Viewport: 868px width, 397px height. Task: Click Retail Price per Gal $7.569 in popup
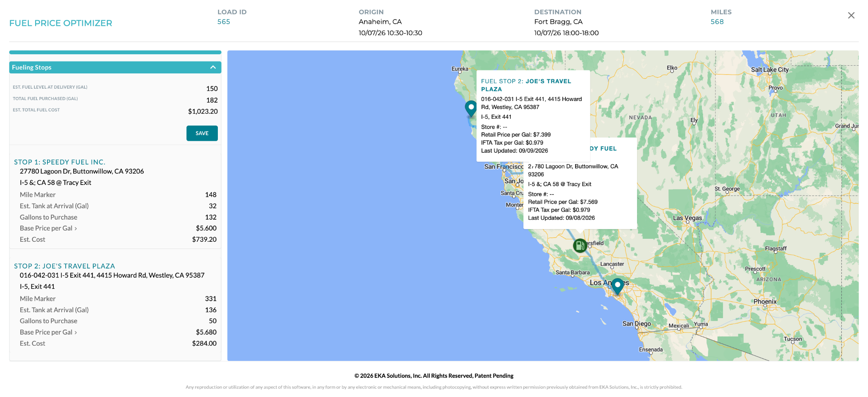[x=563, y=202]
